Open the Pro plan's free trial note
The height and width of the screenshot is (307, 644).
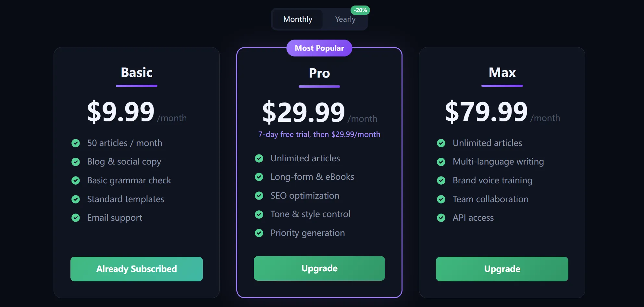point(319,134)
